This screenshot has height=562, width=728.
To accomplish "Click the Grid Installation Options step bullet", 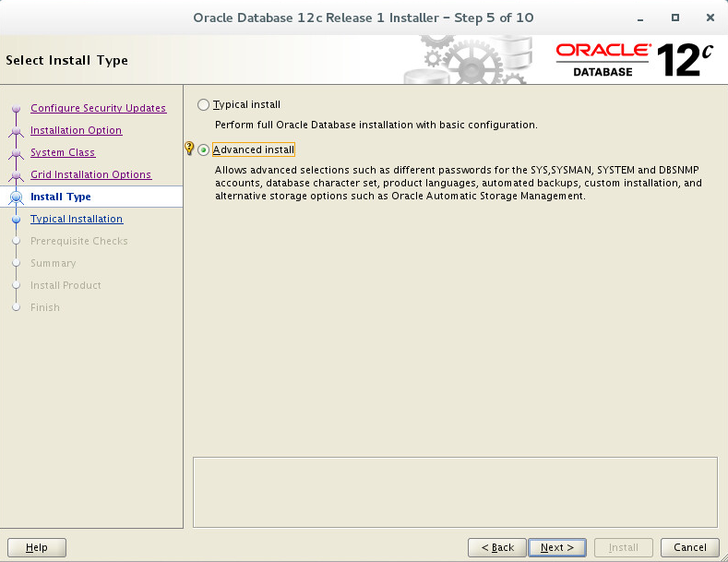I will (17, 175).
